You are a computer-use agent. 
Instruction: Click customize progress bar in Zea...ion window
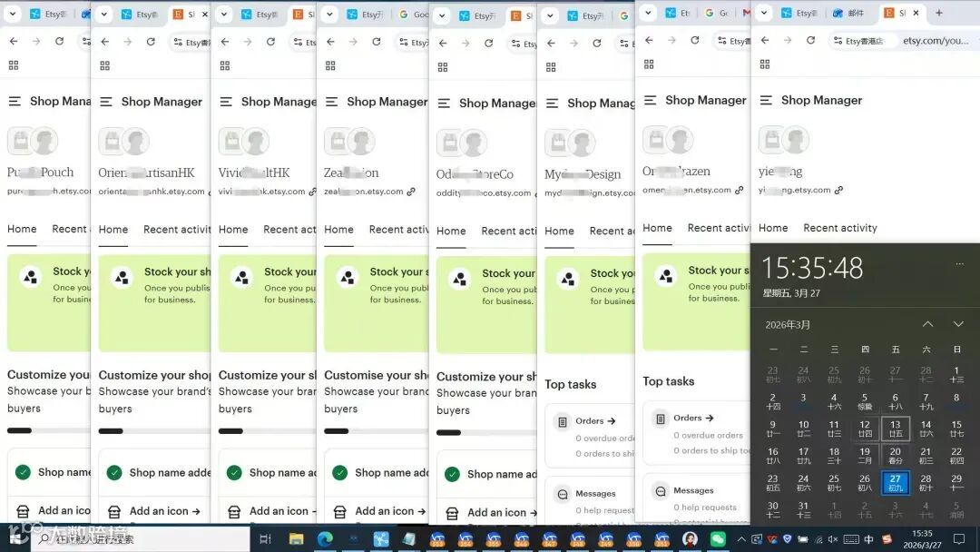pyautogui.click(x=377, y=430)
